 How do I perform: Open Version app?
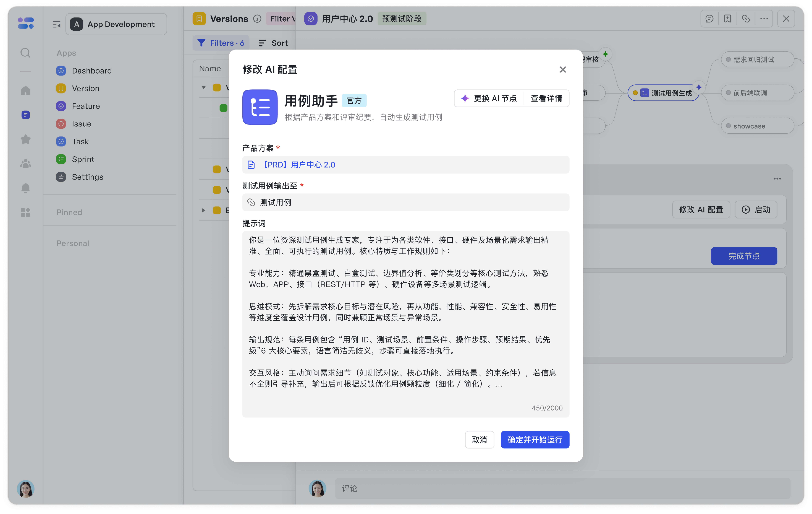tap(78, 88)
